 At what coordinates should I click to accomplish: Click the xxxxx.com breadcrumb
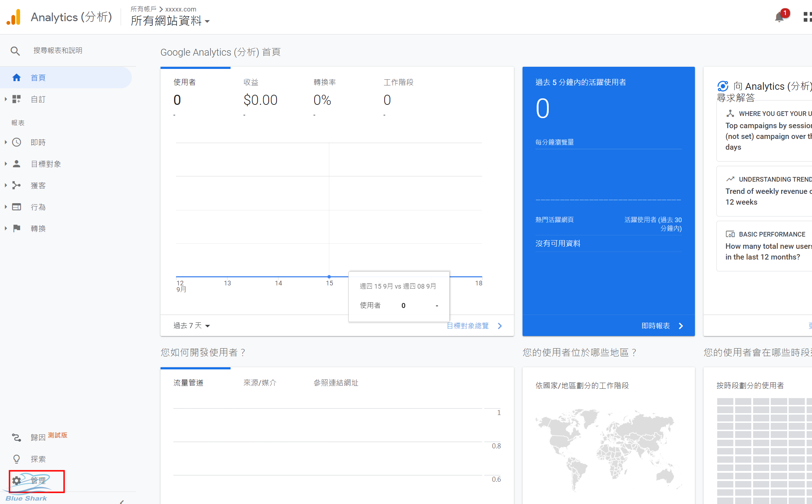181,9
